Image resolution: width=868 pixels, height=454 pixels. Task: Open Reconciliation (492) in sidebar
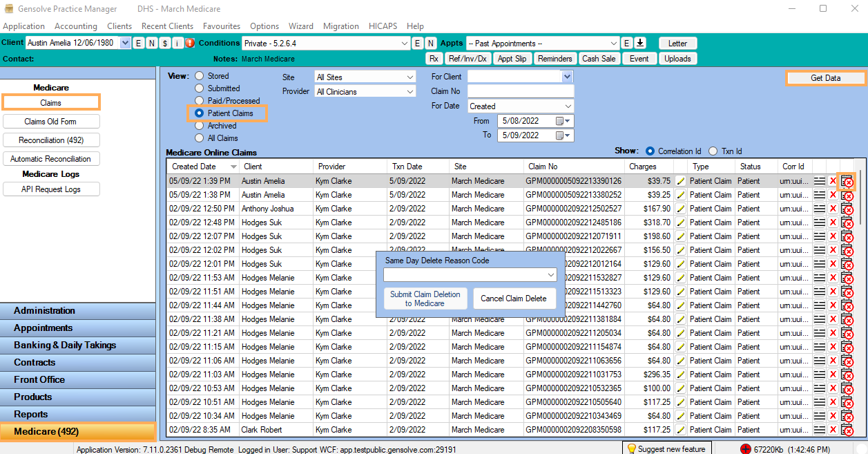tap(51, 140)
